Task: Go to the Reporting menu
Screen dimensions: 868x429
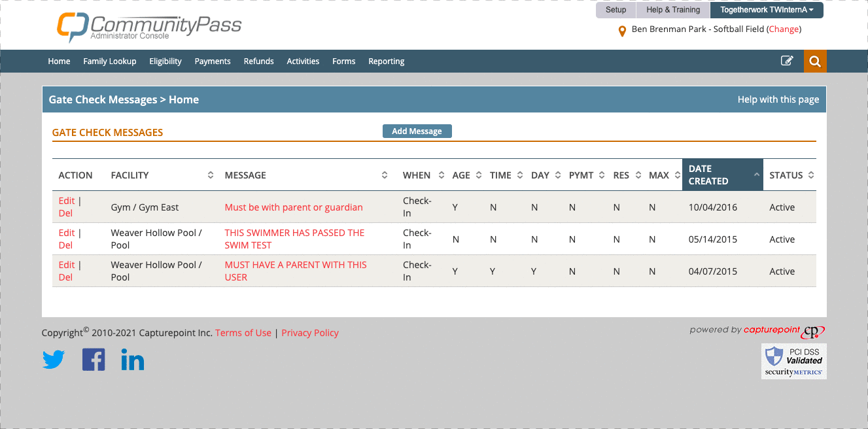Action: pos(386,61)
